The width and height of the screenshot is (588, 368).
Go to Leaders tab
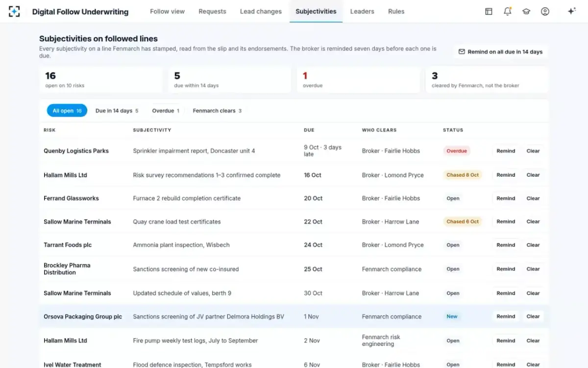click(x=362, y=11)
